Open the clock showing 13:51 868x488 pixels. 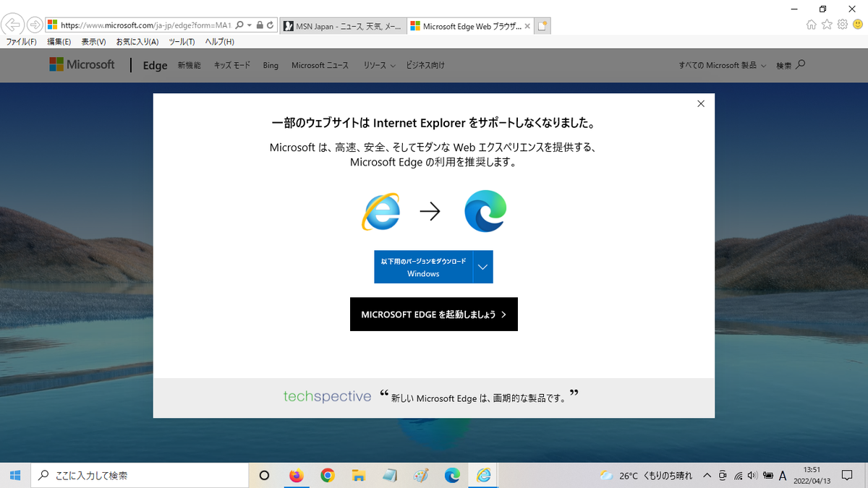(811, 475)
